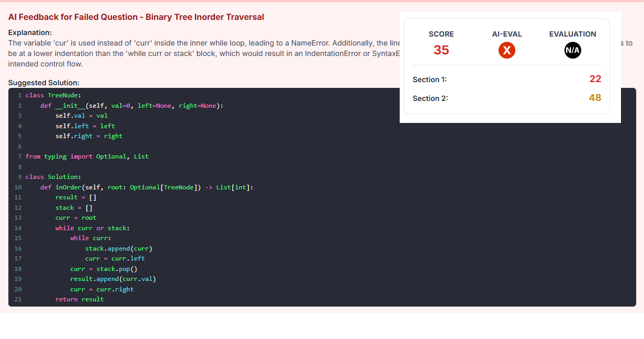Select the EVALUATION column header
644x339 pixels.
click(x=572, y=33)
